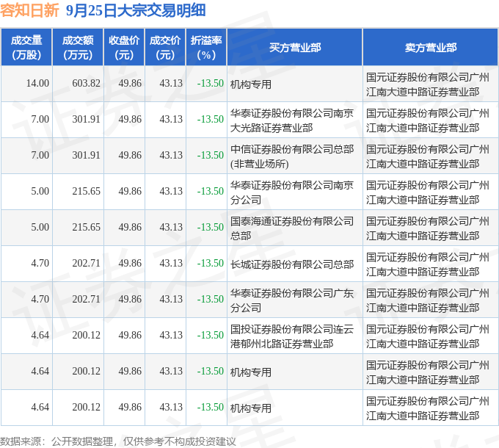Click the 数据来源 footer note
499x448 pixels.
click(x=119, y=441)
